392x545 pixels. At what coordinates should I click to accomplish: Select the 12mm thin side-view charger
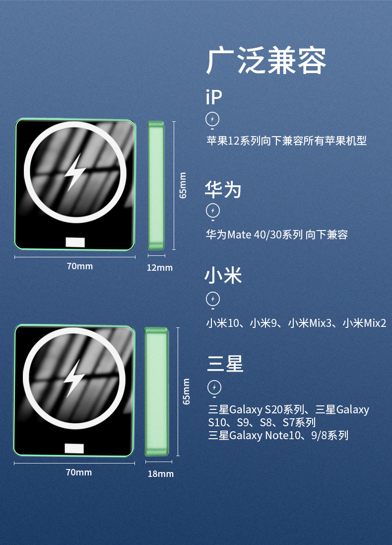pyautogui.click(x=156, y=185)
